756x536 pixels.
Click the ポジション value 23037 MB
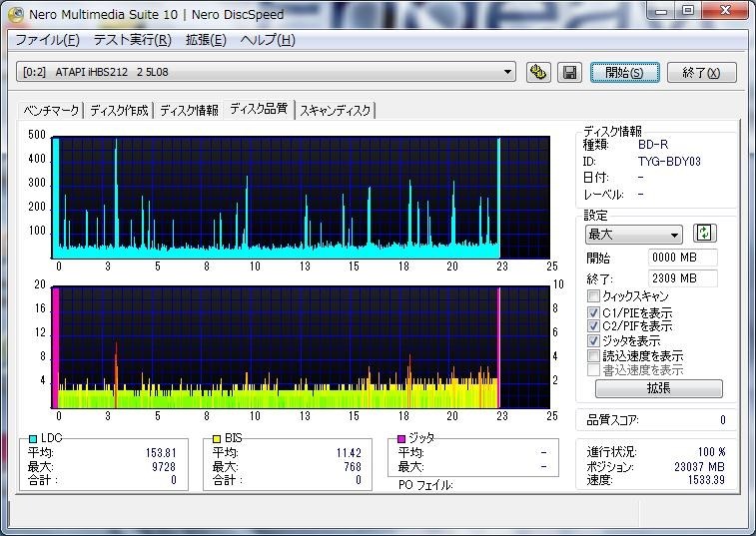coord(700,466)
